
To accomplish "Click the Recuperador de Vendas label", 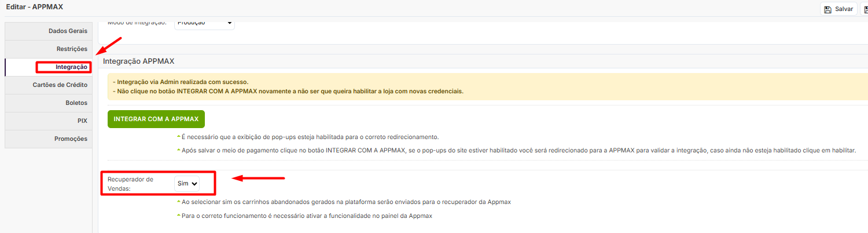I will click(131, 184).
